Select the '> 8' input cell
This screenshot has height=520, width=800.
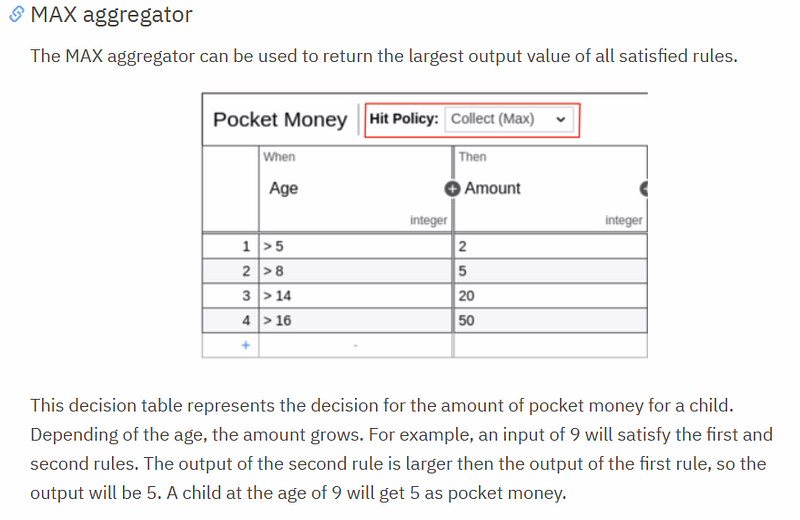(x=355, y=271)
